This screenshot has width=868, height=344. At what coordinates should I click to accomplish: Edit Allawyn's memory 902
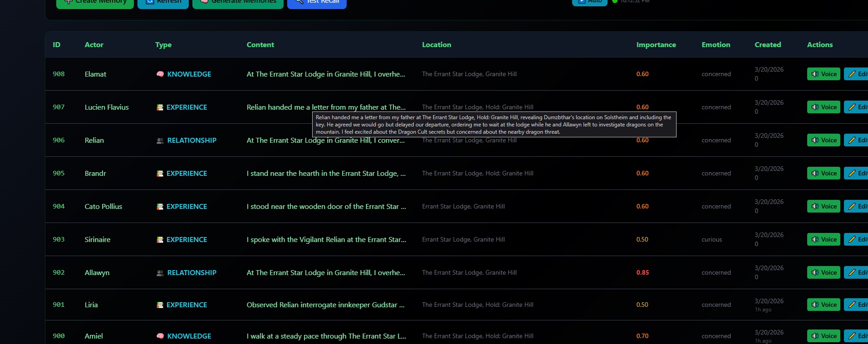[856, 272]
